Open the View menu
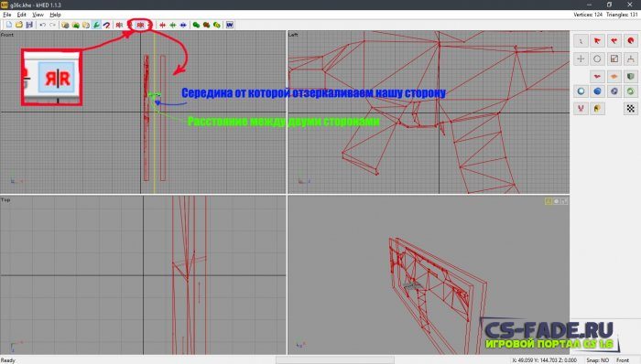 38,15
